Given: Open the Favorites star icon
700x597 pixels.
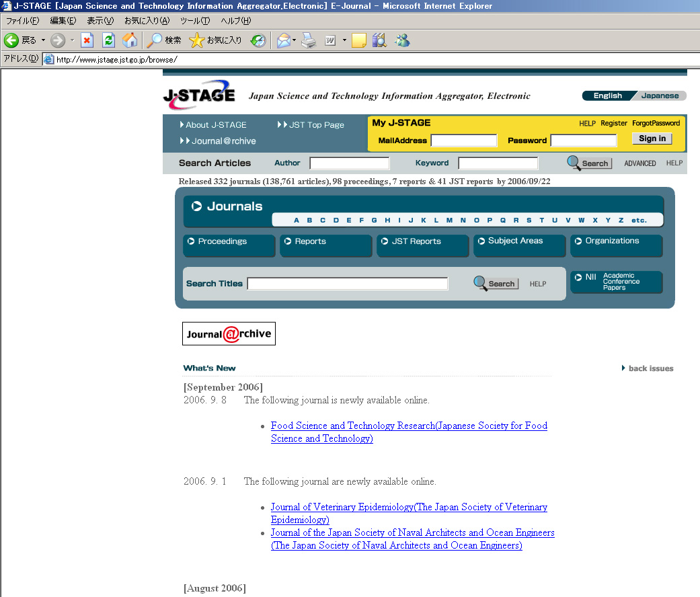Looking at the screenshot, I should [196, 40].
